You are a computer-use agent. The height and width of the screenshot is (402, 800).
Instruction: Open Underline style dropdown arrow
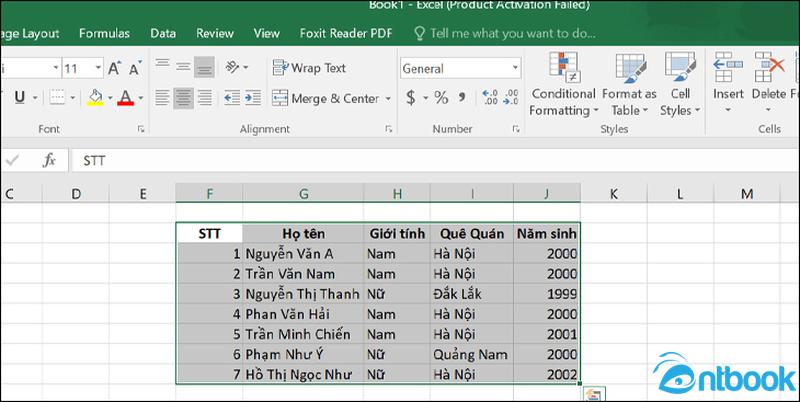35,97
